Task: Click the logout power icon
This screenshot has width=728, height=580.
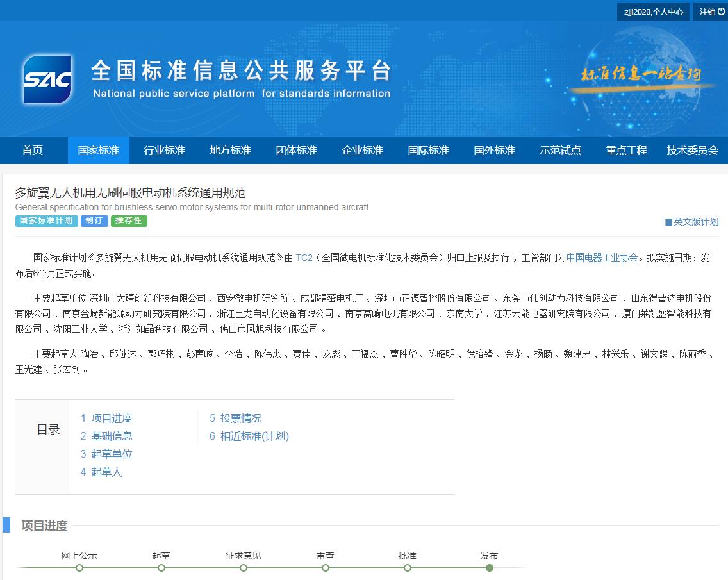Action: (x=722, y=12)
